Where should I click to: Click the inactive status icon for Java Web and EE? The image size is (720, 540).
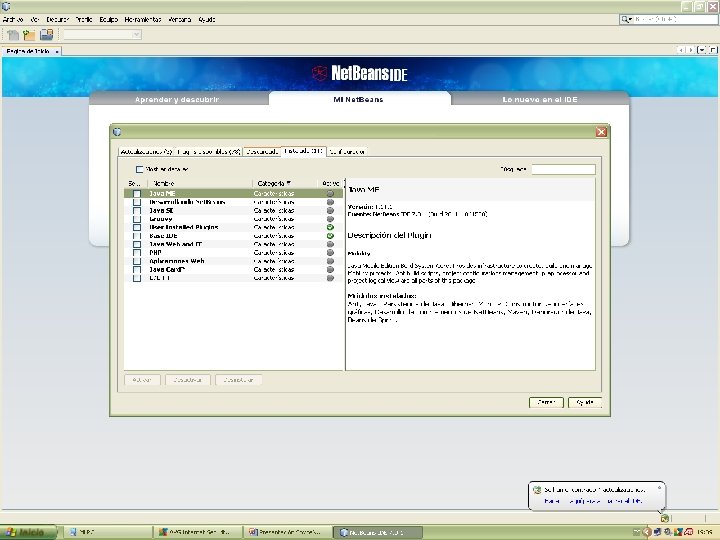[330, 244]
